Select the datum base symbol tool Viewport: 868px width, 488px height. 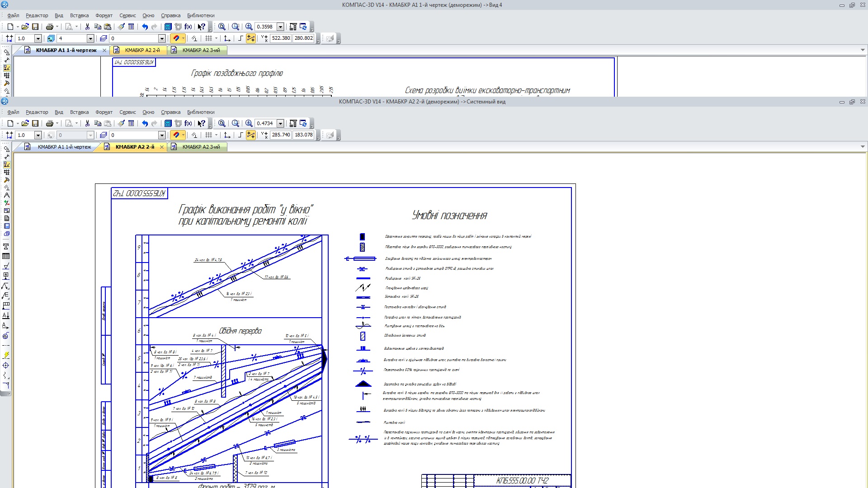click(6, 276)
